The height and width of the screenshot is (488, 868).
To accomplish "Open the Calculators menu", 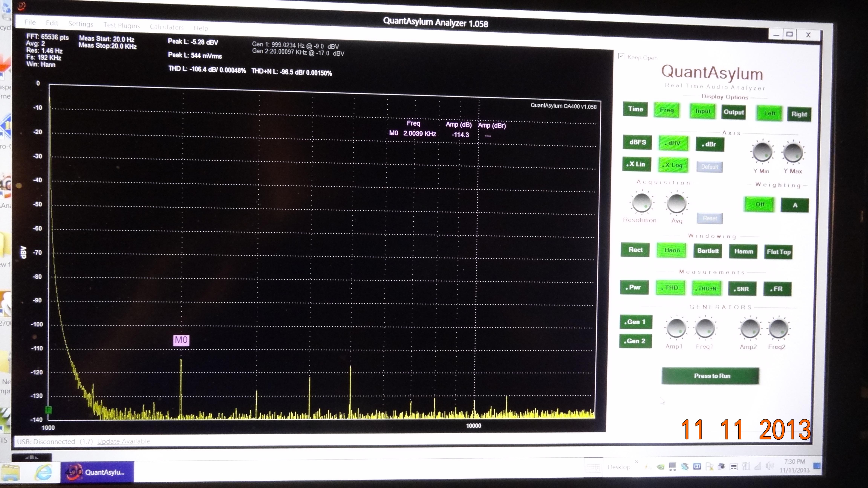I will tap(167, 27).
